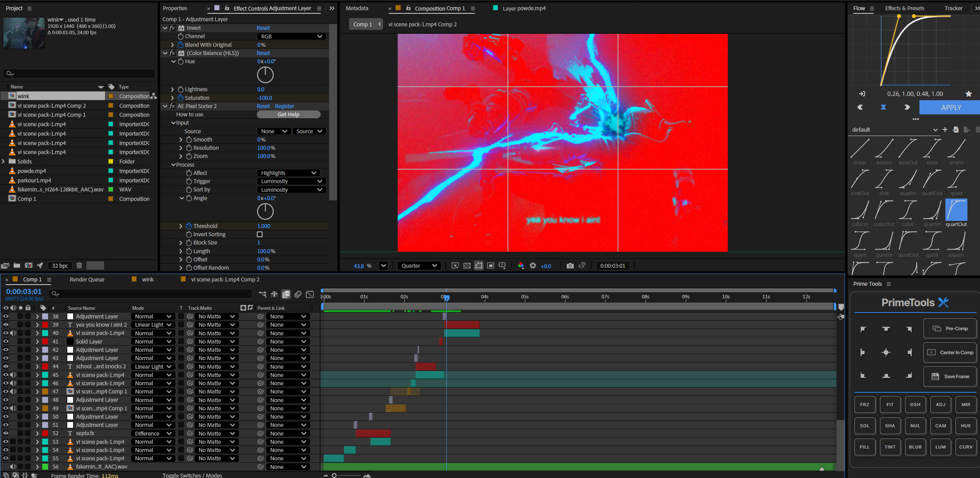
Task: Open the Effects & Presets tab
Action: [904, 8]
